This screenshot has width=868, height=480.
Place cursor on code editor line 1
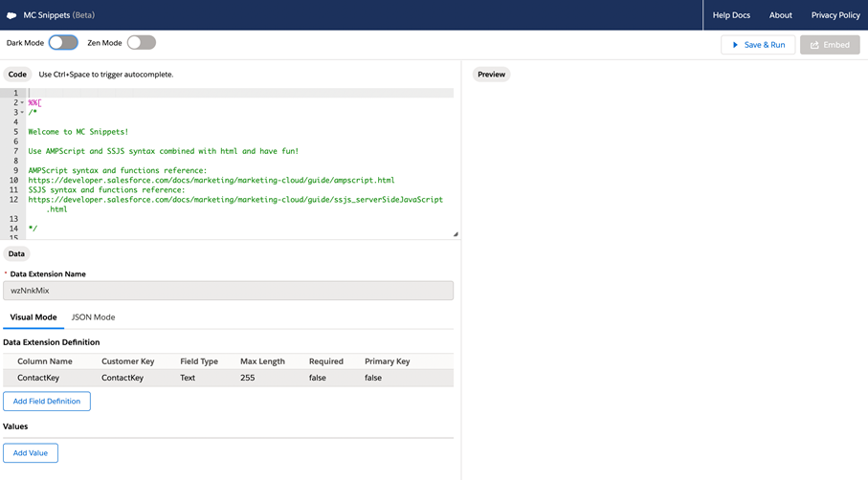click(239, 93)
